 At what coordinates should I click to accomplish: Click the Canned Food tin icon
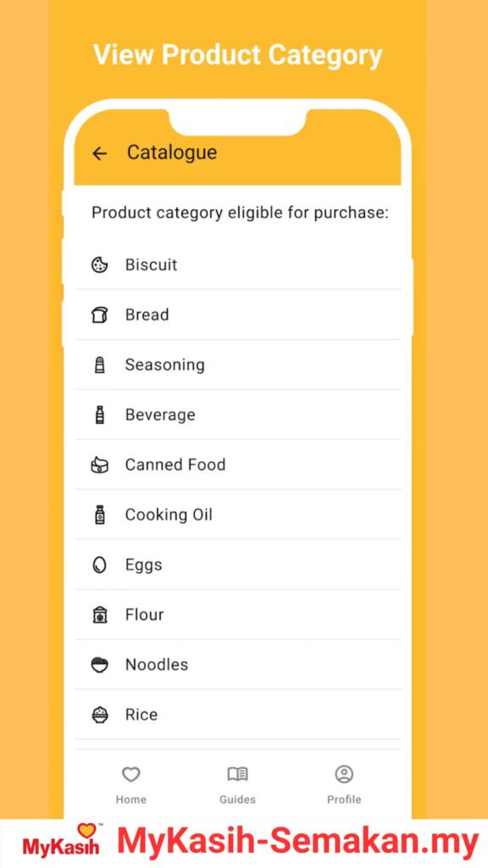click(x=100, y=465)
